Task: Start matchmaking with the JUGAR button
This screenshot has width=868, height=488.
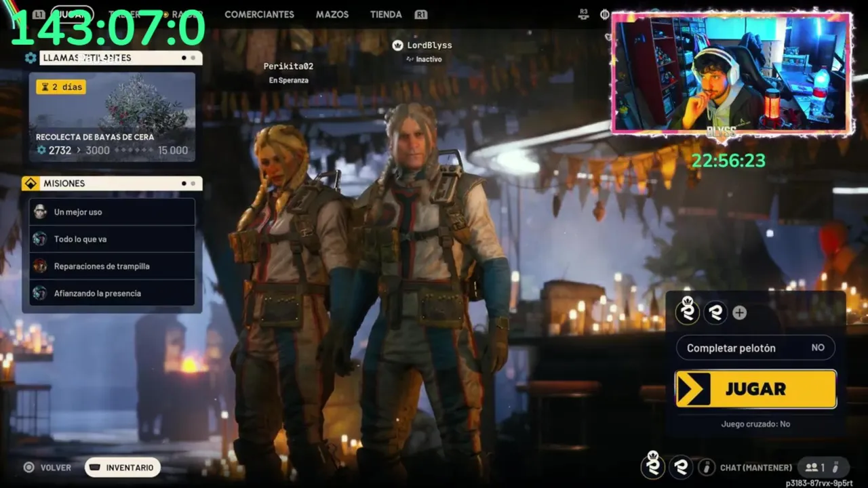Action: (x=755, y=389)
